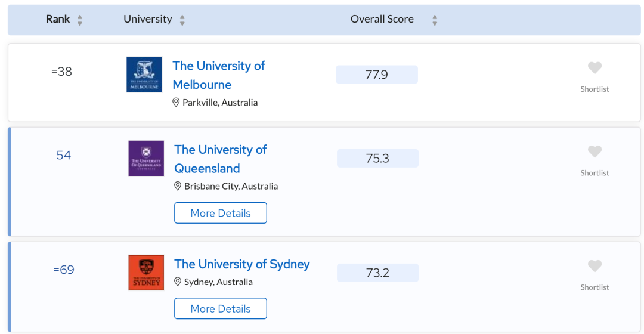The width and height of the screenshot is (644, 334).
Task: Click Shortlist label under Melbourne's heart
Action: 595,89
